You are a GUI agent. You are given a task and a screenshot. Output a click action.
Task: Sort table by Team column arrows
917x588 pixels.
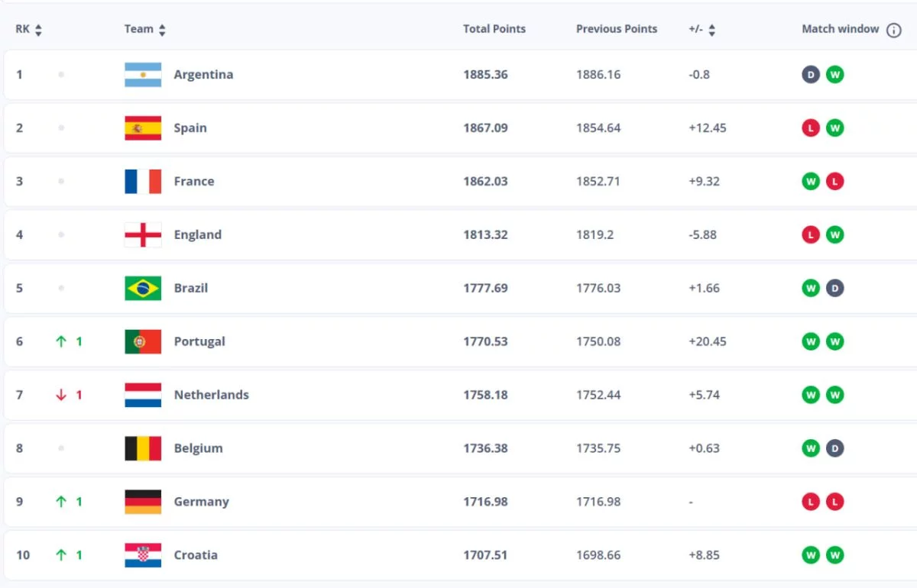point(162,30)
